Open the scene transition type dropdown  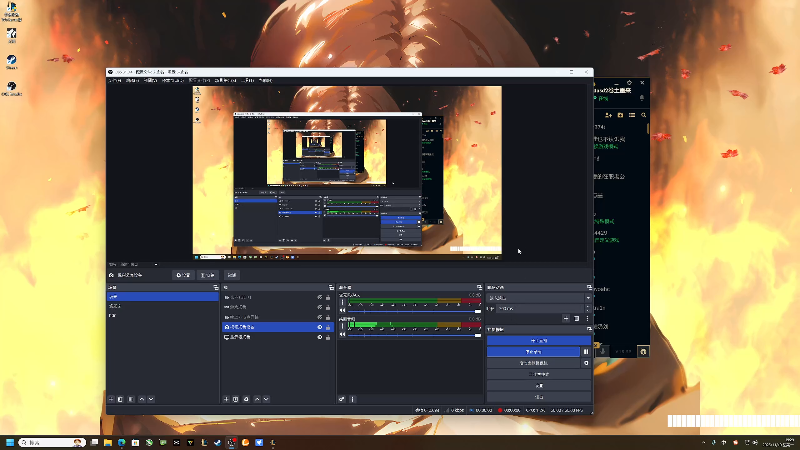point(539,298)
